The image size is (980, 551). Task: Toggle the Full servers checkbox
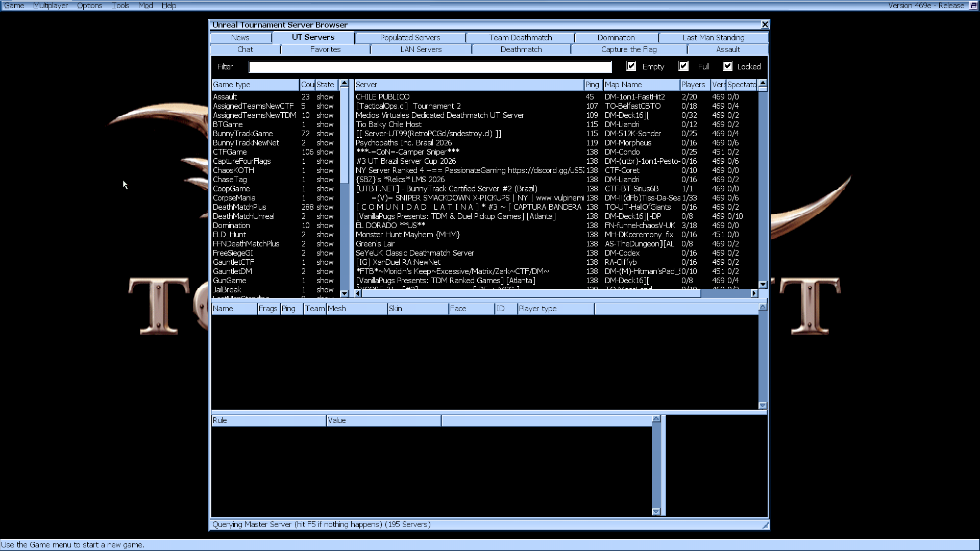point(683,66)
